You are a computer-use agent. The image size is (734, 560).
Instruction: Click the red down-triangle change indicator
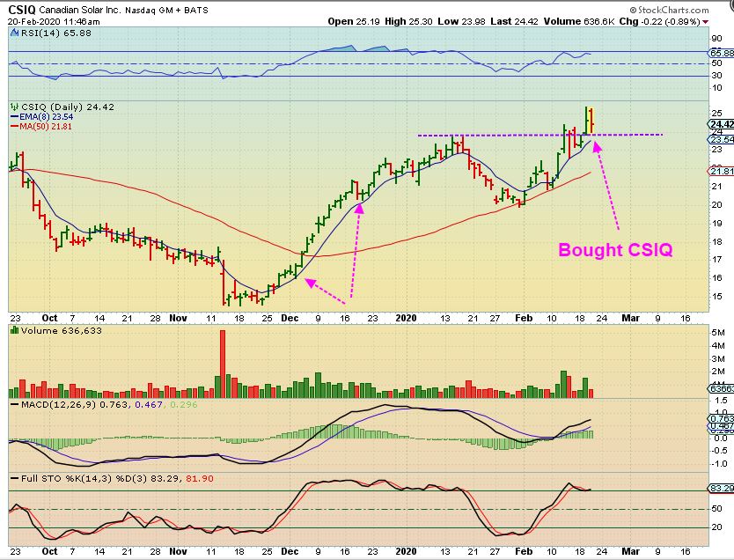click(x=706, y=22)
